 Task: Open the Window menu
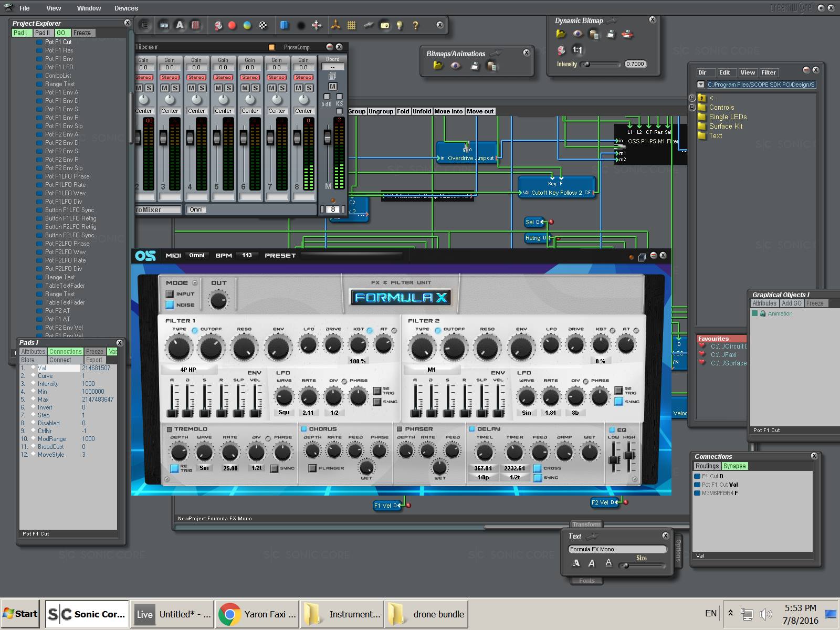tap(89, 8)
